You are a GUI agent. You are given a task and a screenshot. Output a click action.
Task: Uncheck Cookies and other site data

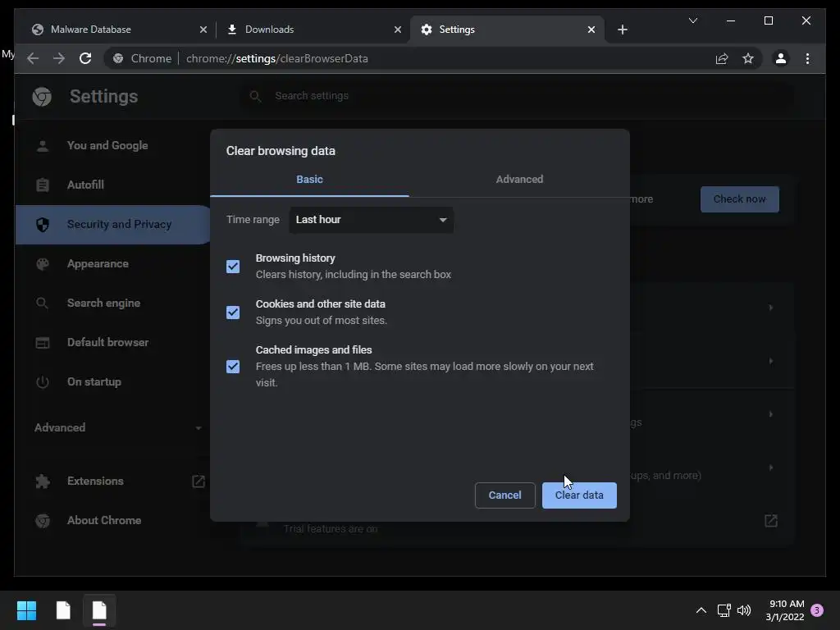tap(233, 313)
